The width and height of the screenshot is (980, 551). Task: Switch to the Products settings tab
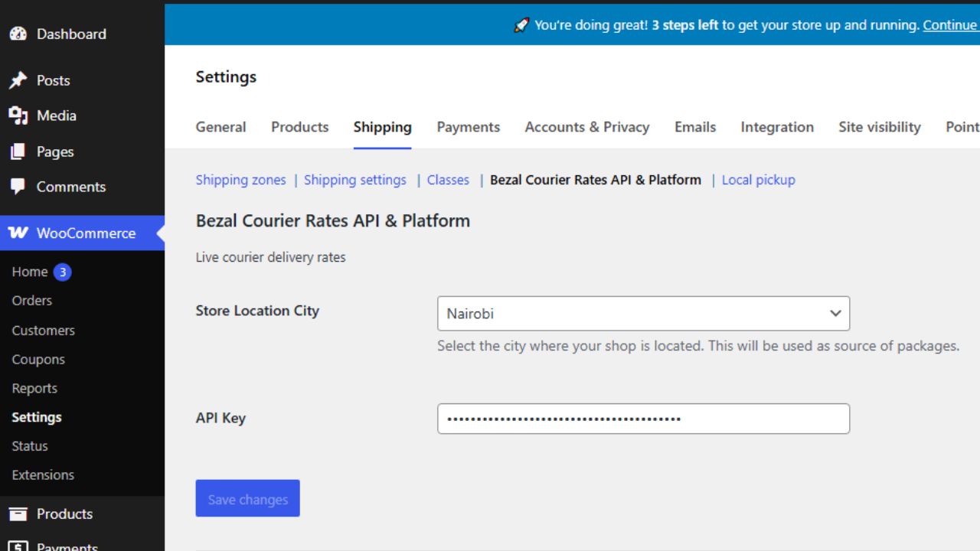point(300,127)
